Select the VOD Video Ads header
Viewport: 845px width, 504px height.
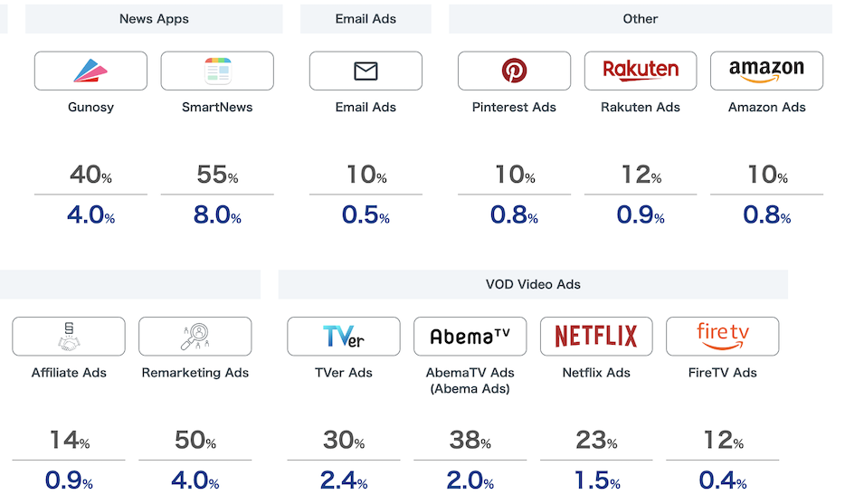pos(533,284)
